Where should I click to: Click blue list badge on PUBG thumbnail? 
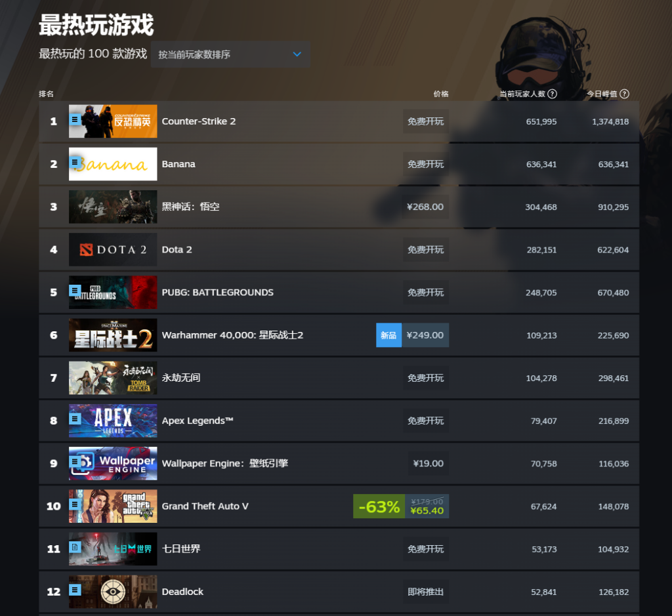(x=75, y=291)
